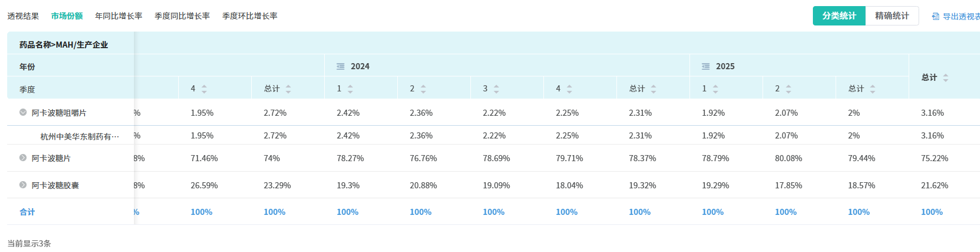The height and width of the screenshot is (252, 980).
Task: Expand the 阿卡波糖片 row
Action: point(23,158)
